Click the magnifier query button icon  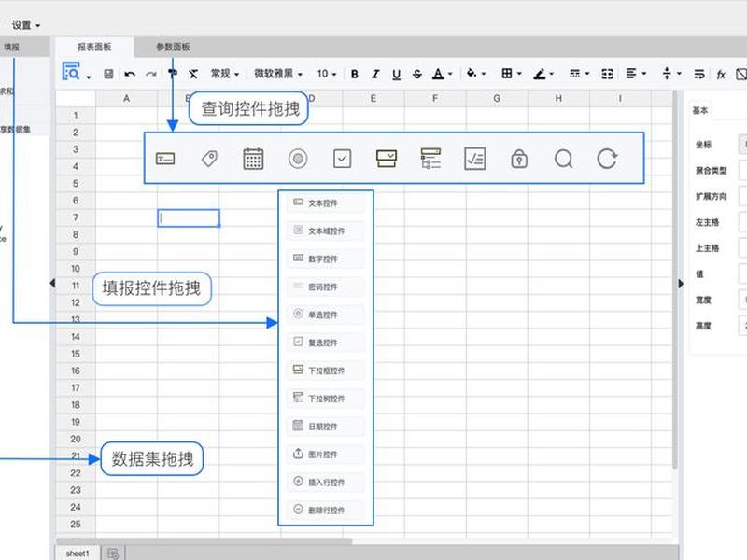(563, 159)
